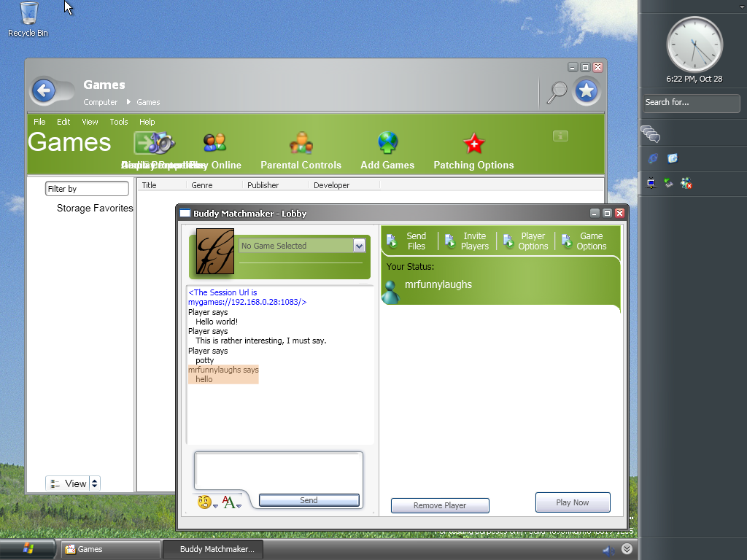
Task: Click the Game Options icon
Action: point(566,241)
